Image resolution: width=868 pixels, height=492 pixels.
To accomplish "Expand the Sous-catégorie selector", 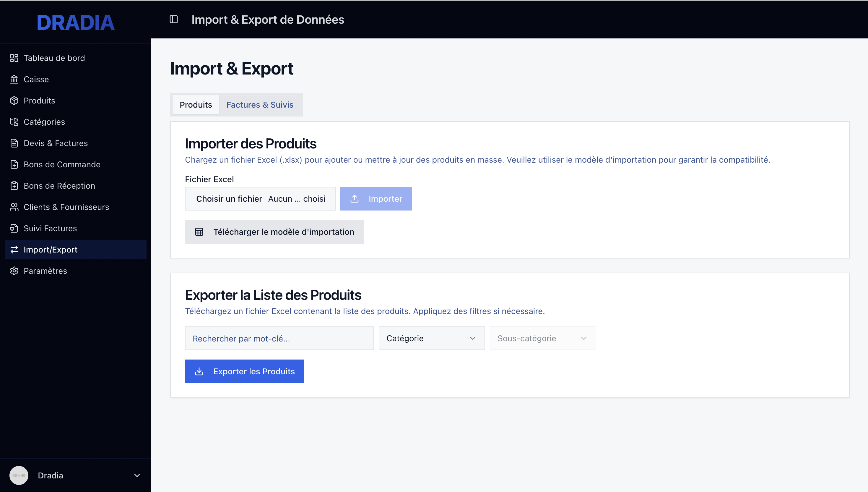I will coord(542,338).
